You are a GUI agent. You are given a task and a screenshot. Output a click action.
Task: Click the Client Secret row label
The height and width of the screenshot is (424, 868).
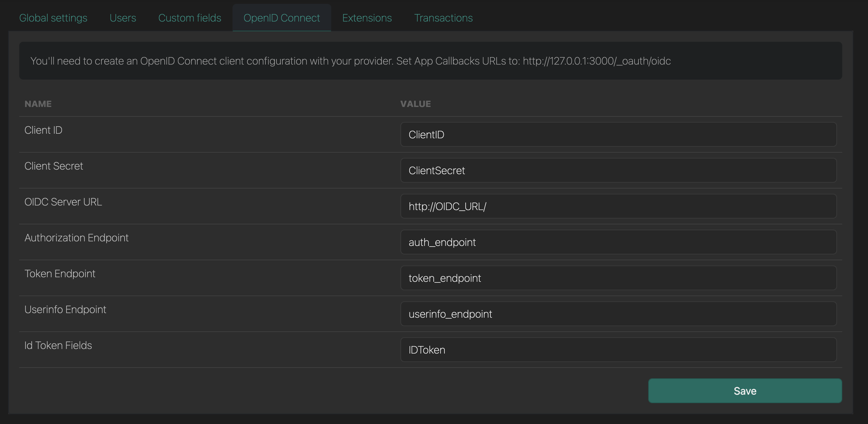click(x=53, y=166)
